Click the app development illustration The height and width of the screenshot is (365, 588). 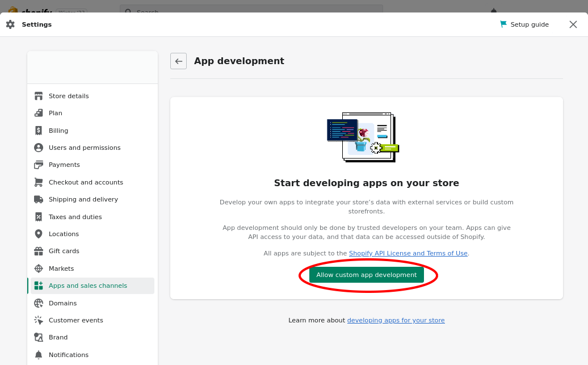(363, 137)
